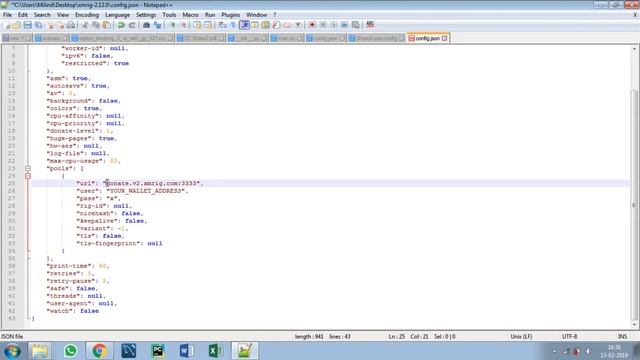Click the Stop recording macro icon
Viewport: 640px width, 360px height.
pyautogui.click(x=323, y=25)
